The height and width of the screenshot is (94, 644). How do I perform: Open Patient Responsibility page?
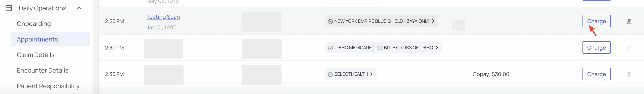coord(48,86)
